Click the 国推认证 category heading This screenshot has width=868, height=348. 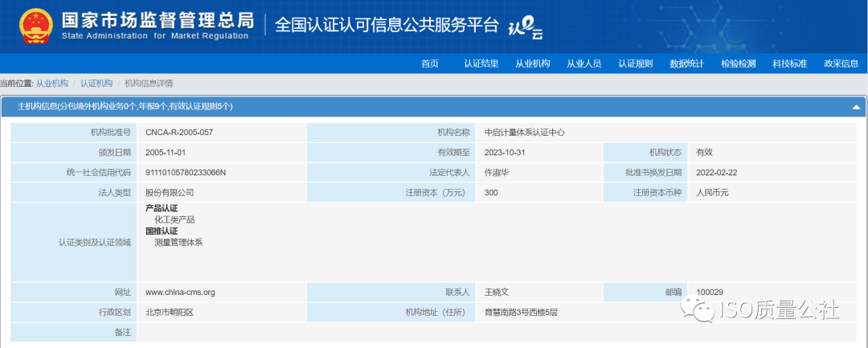(x=162, y=231)
